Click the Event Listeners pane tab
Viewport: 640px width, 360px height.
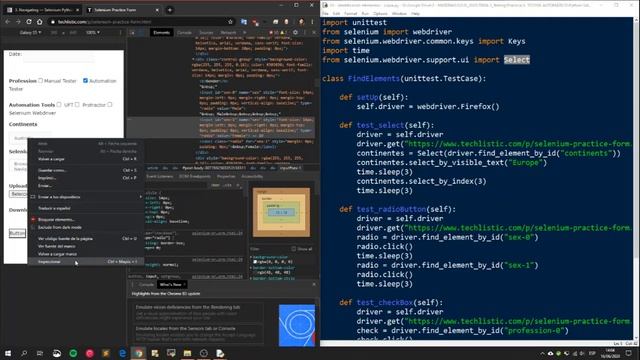160,176
